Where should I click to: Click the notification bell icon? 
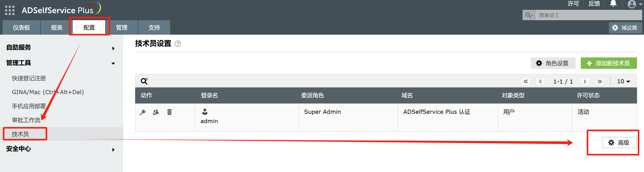coord(613,4)
